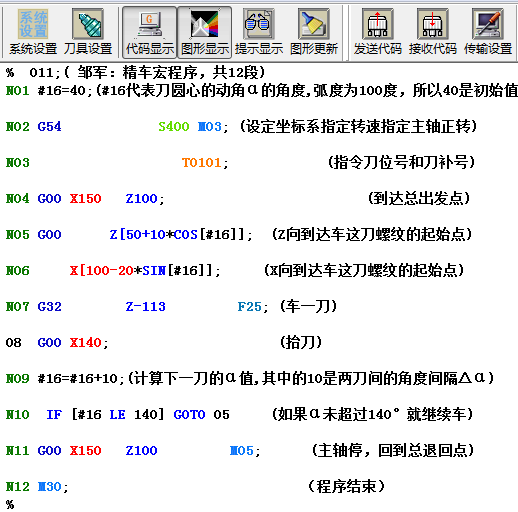Click line number N12
Image resolution: width=518 pixels, height=512 pixels.
point(18,487)
